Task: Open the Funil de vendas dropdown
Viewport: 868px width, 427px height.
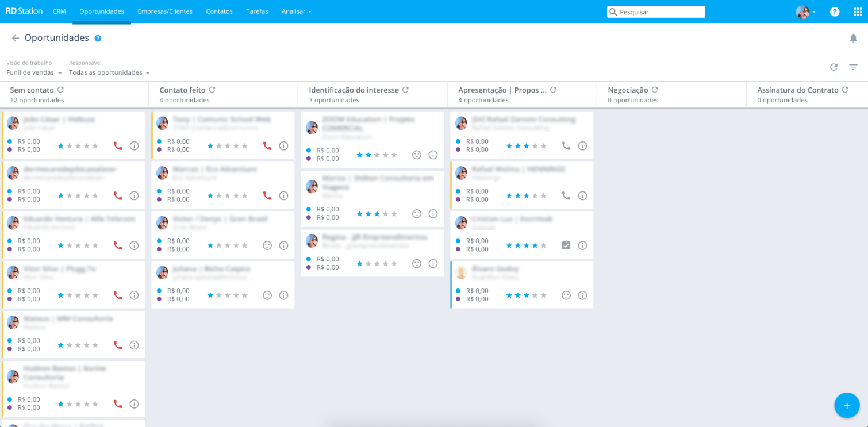Action: pyautogui.click(x=34, y=72)
